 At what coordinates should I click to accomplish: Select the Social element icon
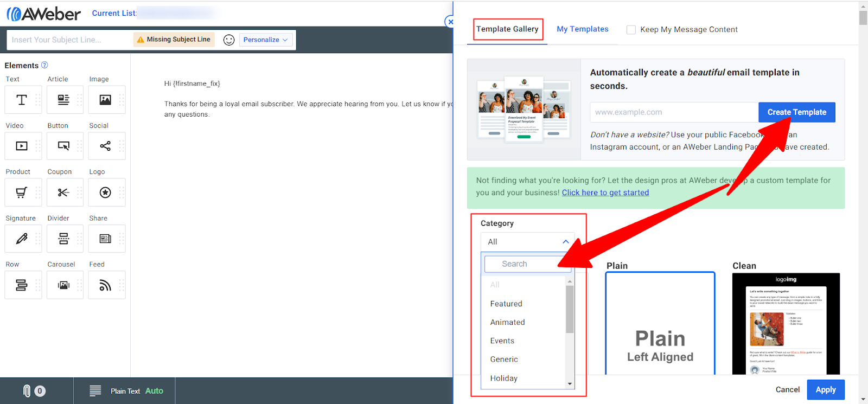pos(105,146)
